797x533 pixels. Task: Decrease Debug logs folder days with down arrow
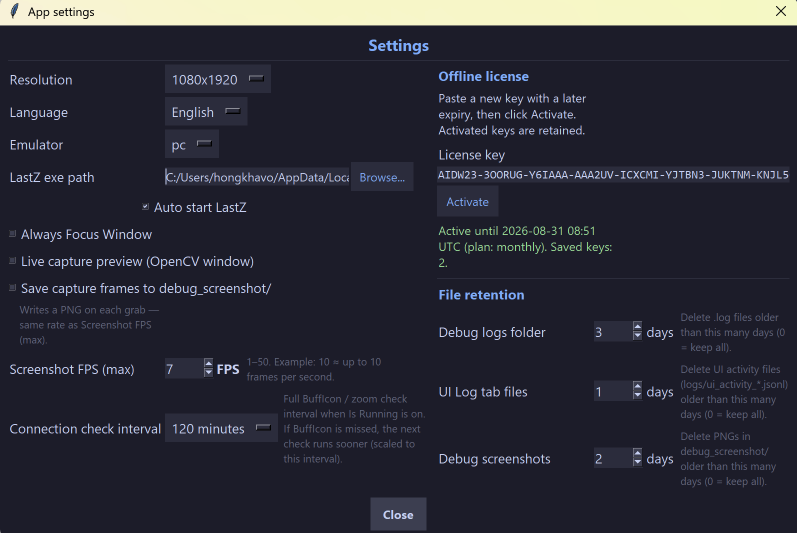[x=637, y=336]
